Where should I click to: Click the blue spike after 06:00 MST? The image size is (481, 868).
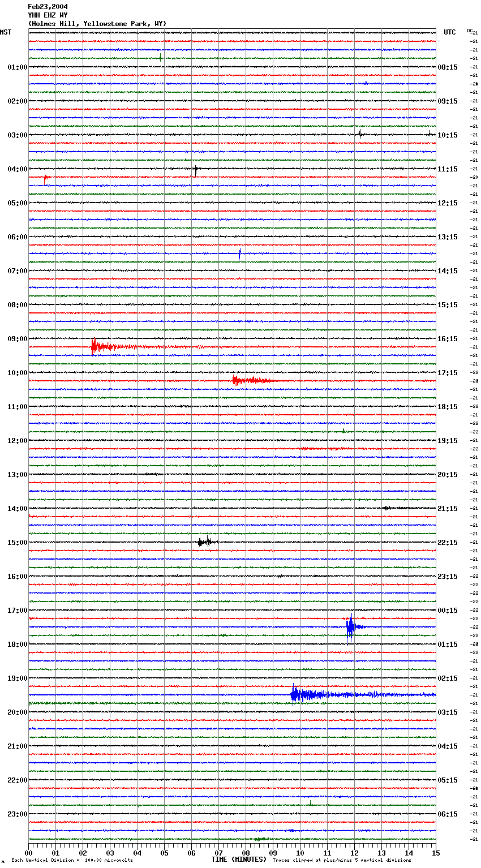click(240, 254)
